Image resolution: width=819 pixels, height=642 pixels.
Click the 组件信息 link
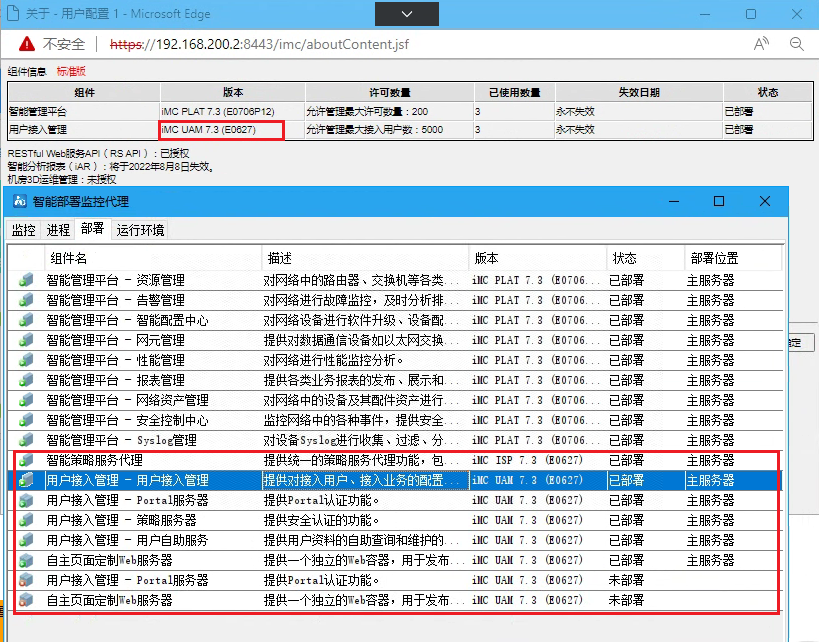point(27,71)
